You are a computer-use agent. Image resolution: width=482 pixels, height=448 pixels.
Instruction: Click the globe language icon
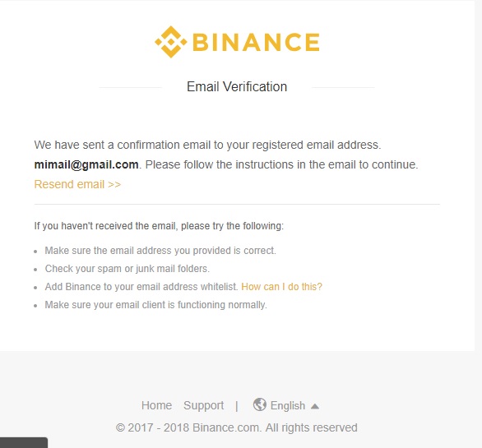(x=260, y=404)
